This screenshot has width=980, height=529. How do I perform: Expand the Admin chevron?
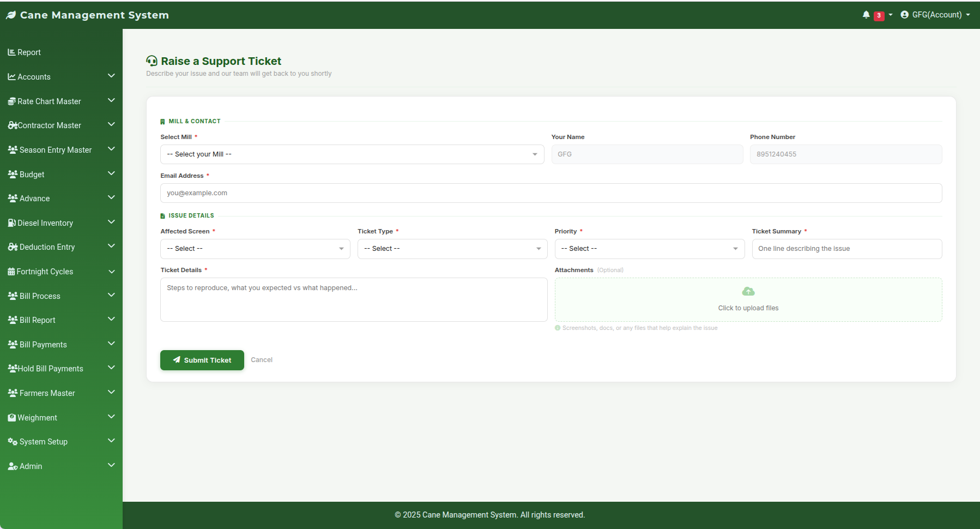tap(111, 465)
